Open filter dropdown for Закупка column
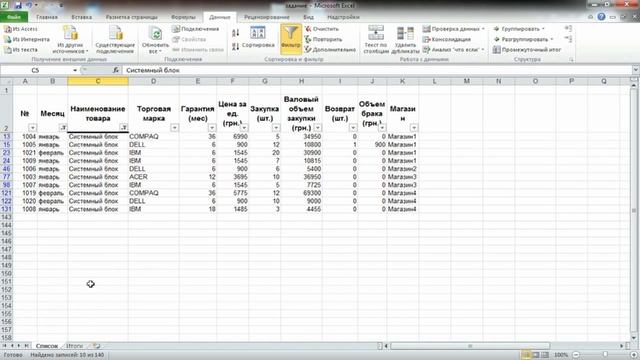This screenshot has height=360, width=640. 276,128
